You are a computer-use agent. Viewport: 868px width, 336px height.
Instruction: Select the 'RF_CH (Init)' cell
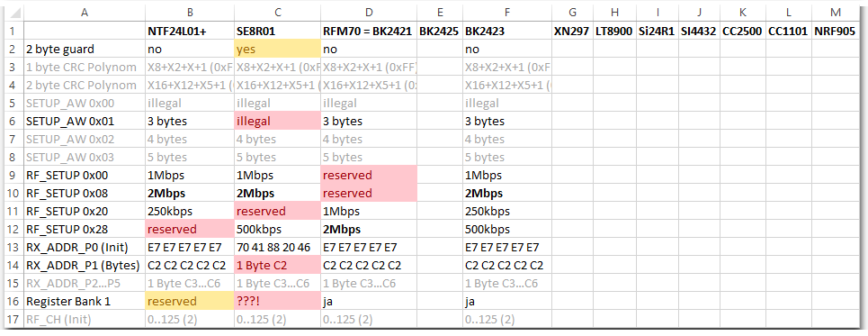[85, 320]
